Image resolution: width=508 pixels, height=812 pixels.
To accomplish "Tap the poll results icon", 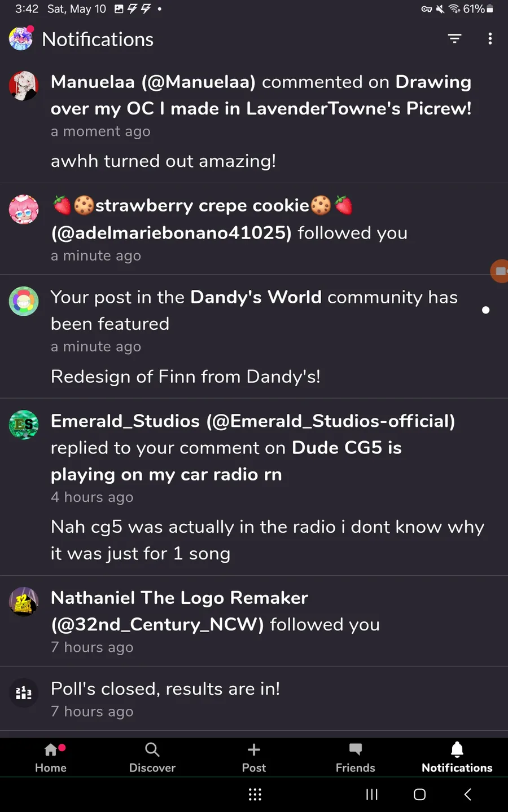I will (x=24, y=692).
